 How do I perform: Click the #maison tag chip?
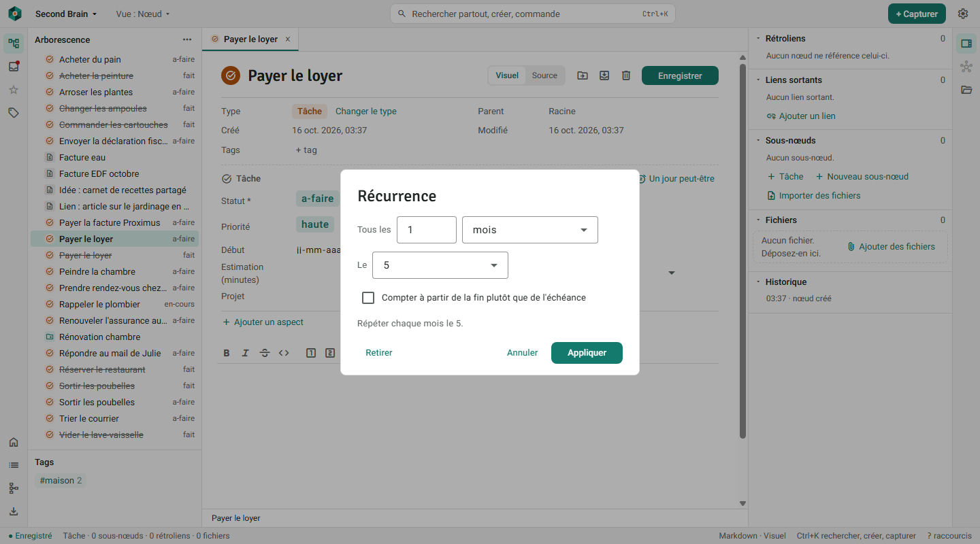[x=61, y=481]
